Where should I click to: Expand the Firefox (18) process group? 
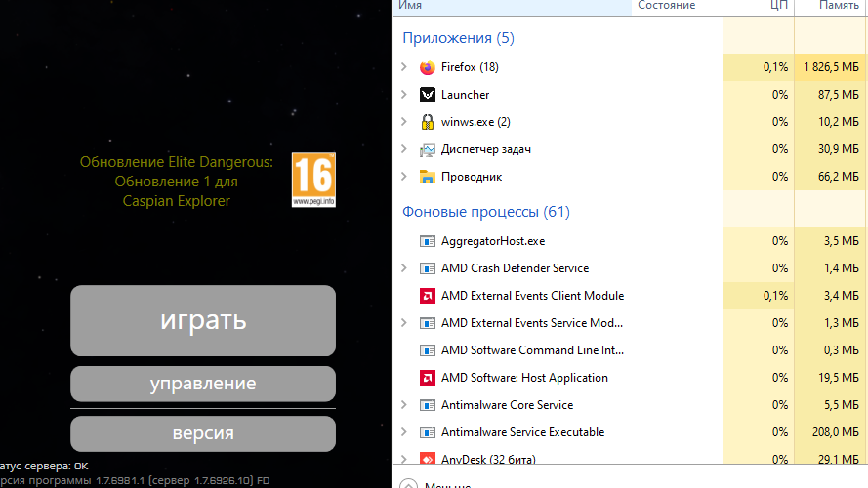tap(404, 67)
